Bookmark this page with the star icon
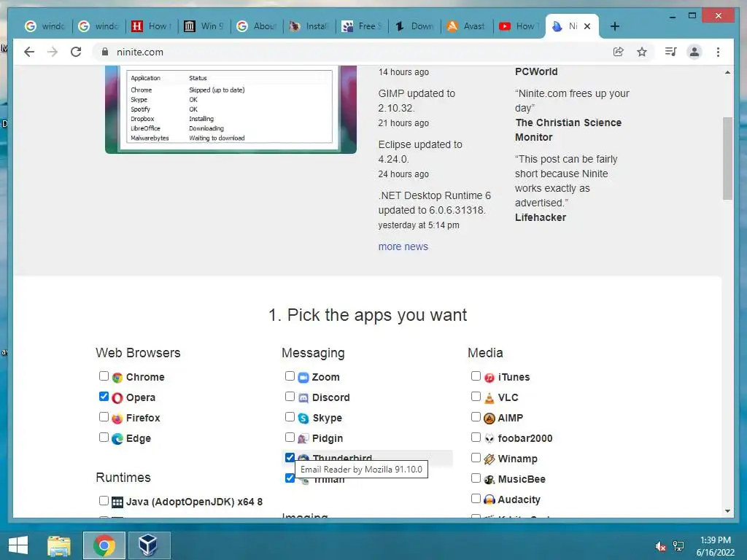This screenshot has height=560, width=747. point(642,52)
